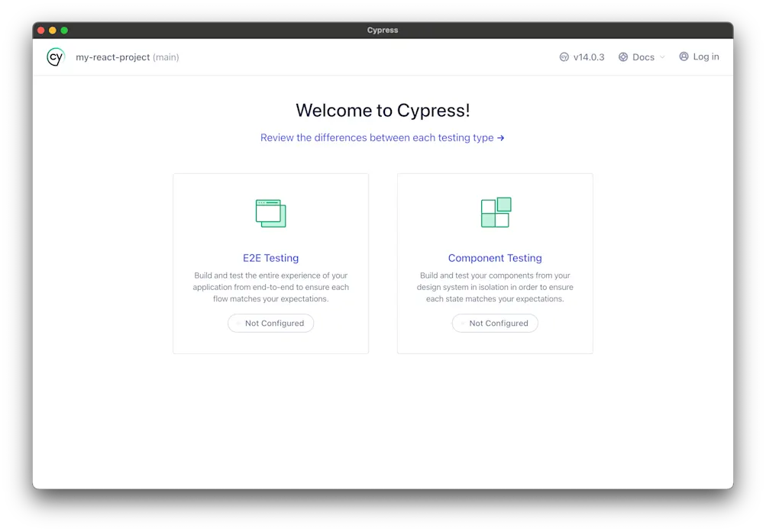This screenshot has width=766, height=532.
Task: Select the Component Testing blocks icon
Action: click(495, 213)
